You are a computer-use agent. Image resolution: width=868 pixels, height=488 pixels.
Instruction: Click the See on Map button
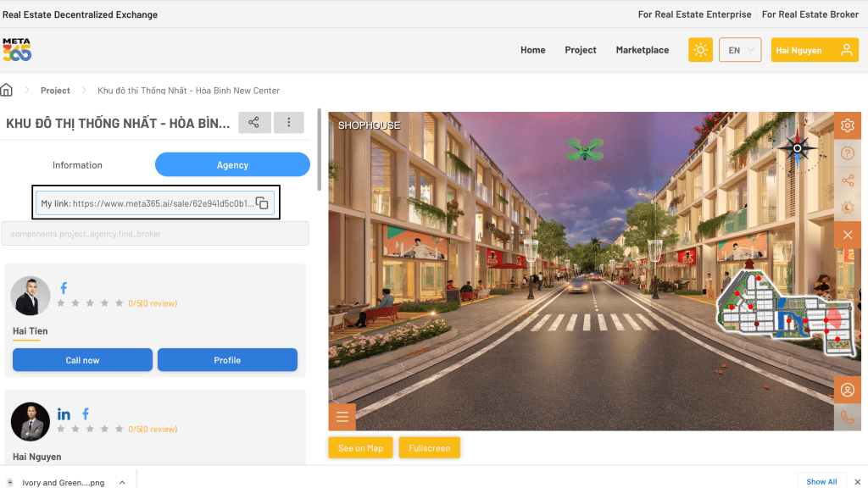coord(360,448)
